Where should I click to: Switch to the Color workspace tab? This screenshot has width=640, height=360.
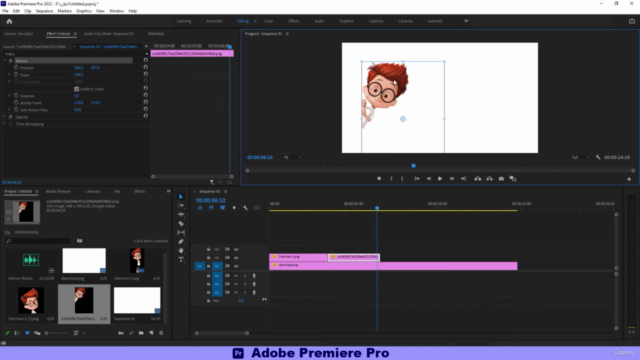pos(269,21)
